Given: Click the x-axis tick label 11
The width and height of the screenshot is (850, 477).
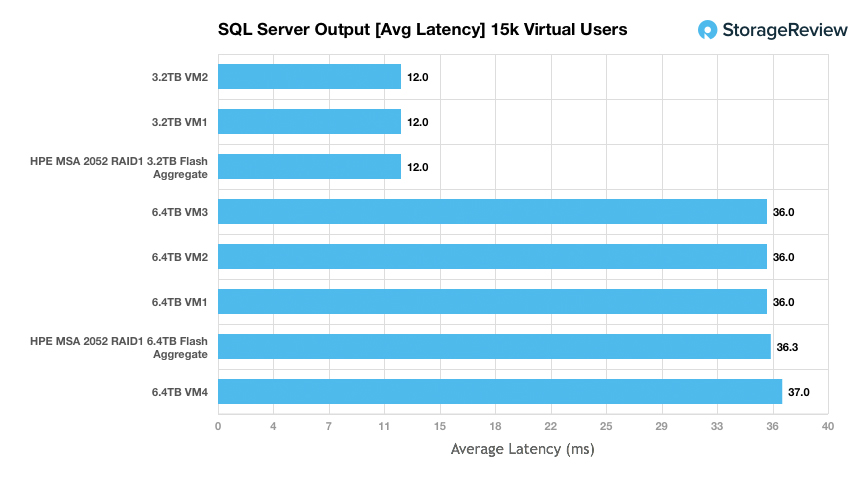Looking at the screenshot, I should (384, 426).
